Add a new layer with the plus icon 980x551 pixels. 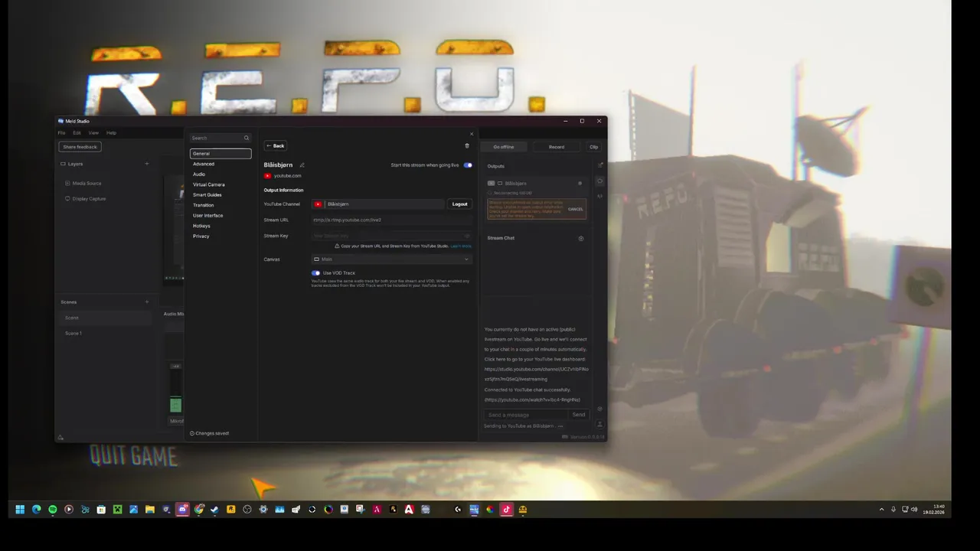pyautogui.click(x=147, y=164)
